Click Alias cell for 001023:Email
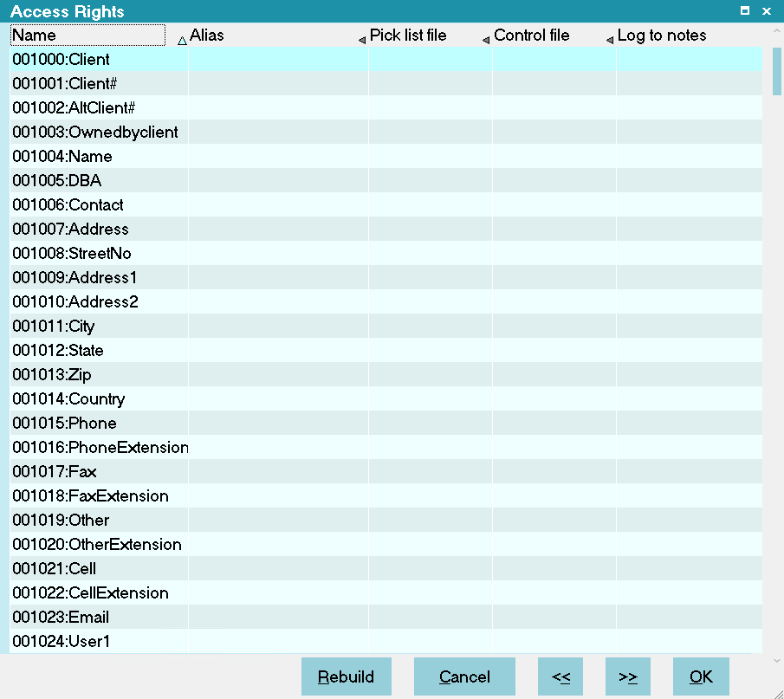This screenshot has width=784, height=699. pos(278,617)
